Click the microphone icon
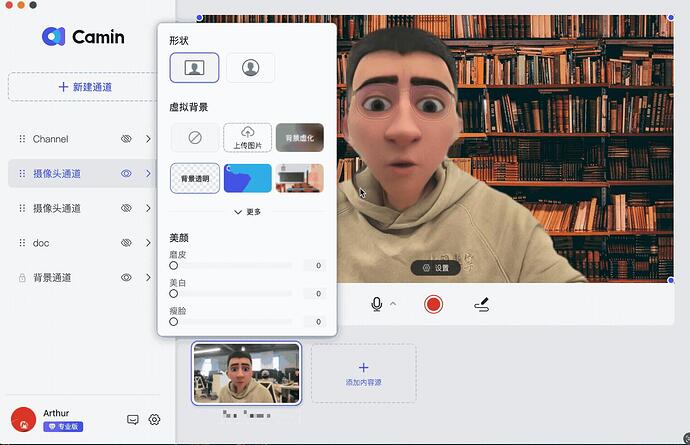The width and height of the screenshot is (690, 445). 377,304
